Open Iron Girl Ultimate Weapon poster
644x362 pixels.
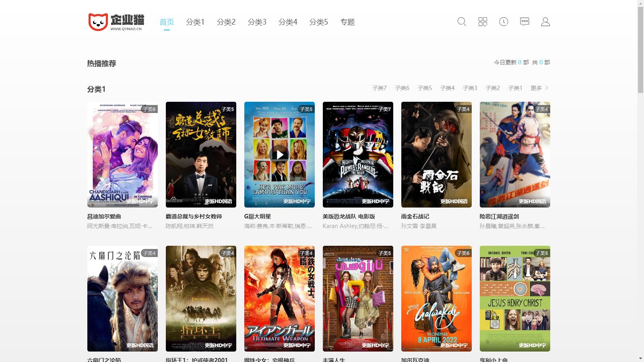279,298
